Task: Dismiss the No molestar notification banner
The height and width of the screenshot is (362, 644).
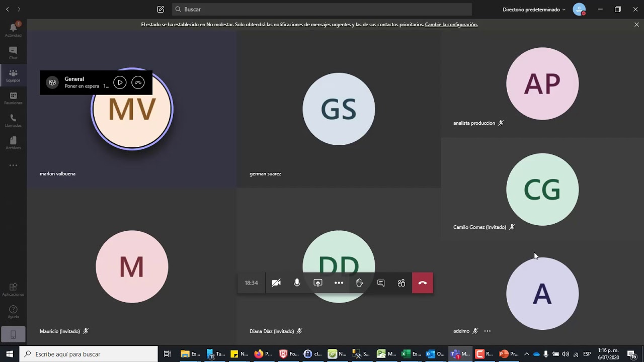Action: (636, 24)
